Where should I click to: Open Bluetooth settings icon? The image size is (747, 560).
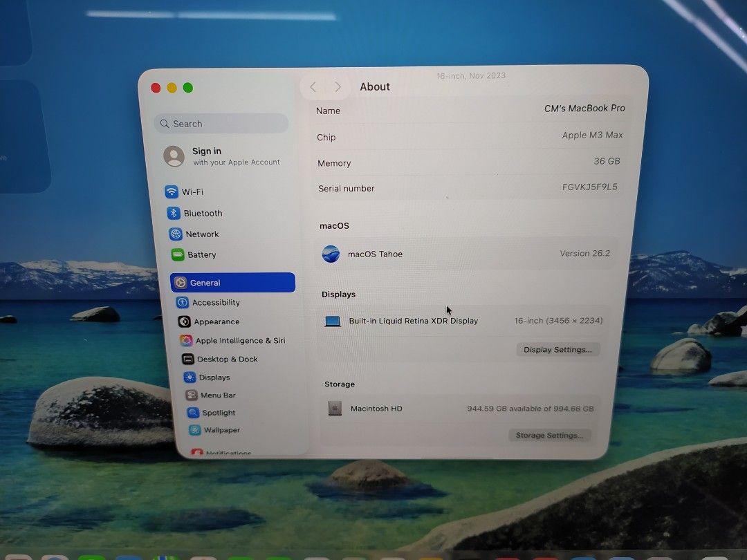[x=174, y=213]
